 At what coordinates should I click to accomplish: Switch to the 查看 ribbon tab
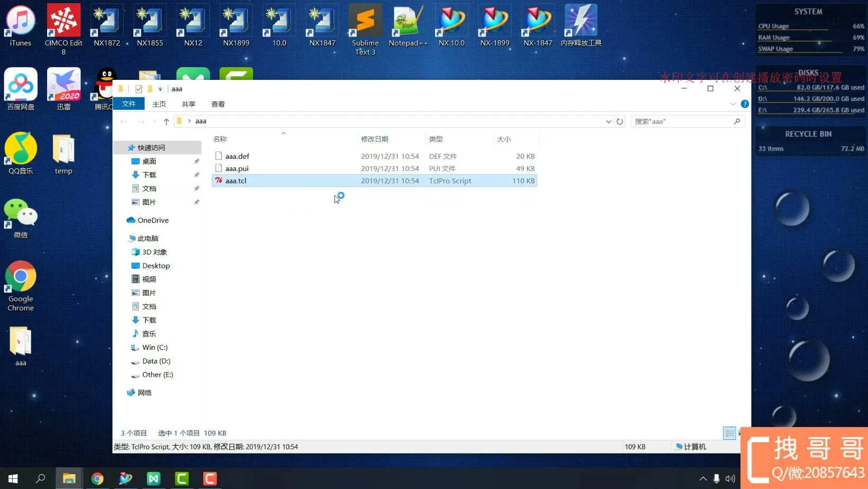coord(218,104)
